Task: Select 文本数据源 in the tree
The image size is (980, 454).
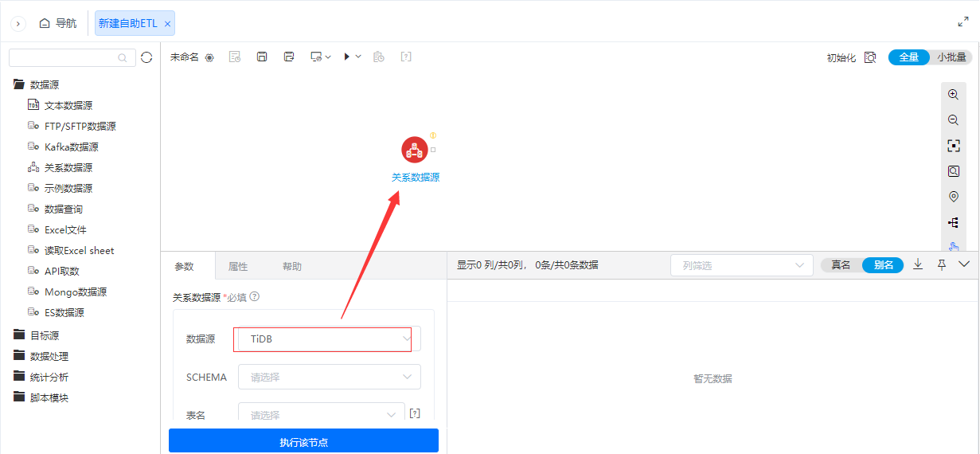Action: tap(60, 105)
